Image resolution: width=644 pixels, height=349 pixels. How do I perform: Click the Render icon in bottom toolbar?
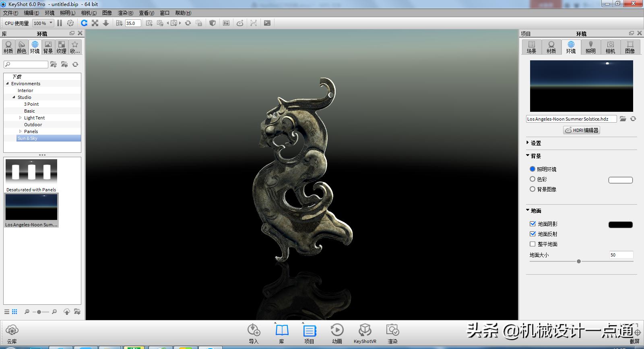pyautogui.click(x=392, y=331)
